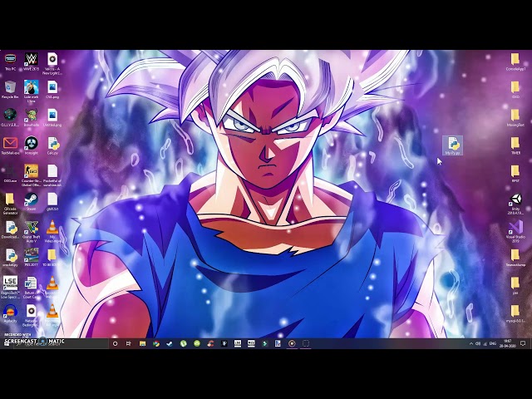
Task: Launch Steam desktop shortcut
Action: pos(32,201)
